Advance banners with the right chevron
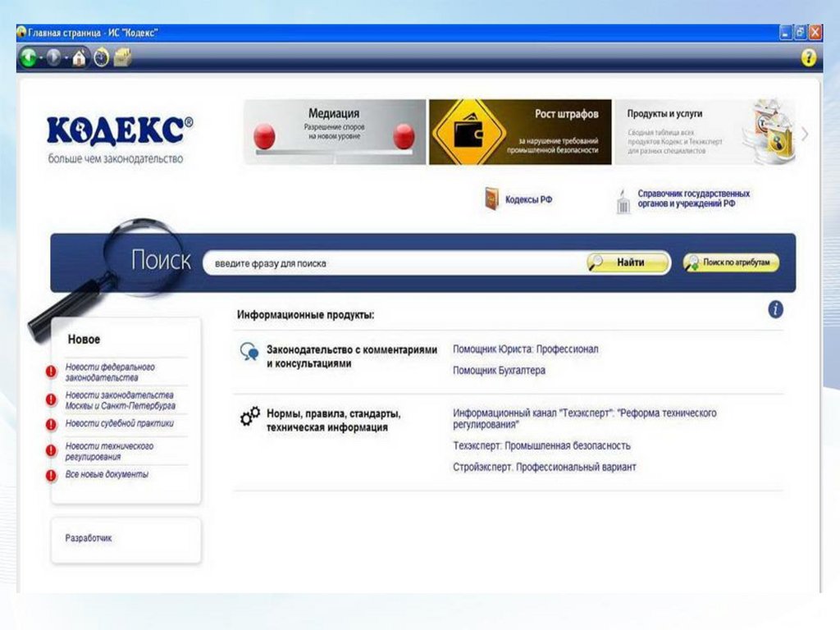Screen dimensions: 840x630 (805, 134)
